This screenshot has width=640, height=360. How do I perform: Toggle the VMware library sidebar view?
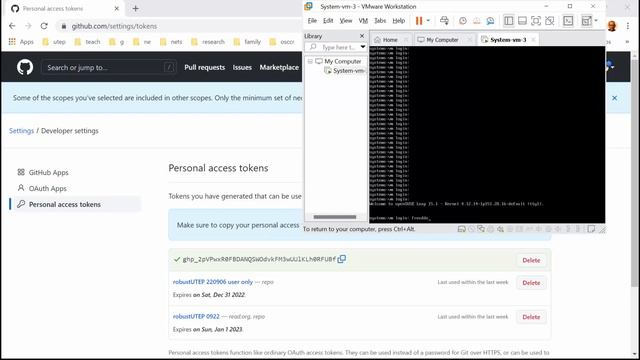tap(509, 20)
